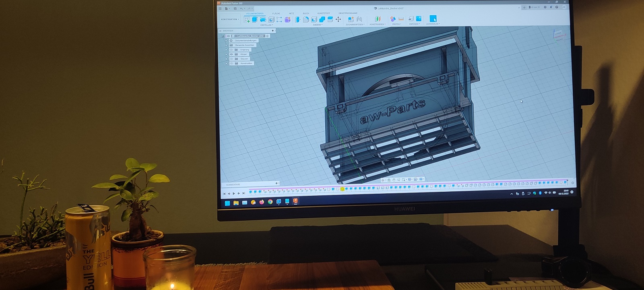
Task: Select the Shell tool
Action: point(314,19)
